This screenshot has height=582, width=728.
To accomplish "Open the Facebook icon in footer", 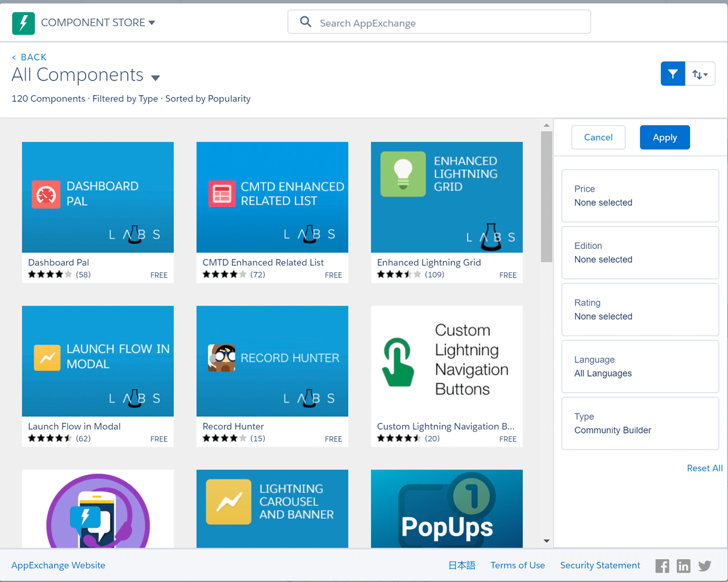I will click(x=662, y=566).
